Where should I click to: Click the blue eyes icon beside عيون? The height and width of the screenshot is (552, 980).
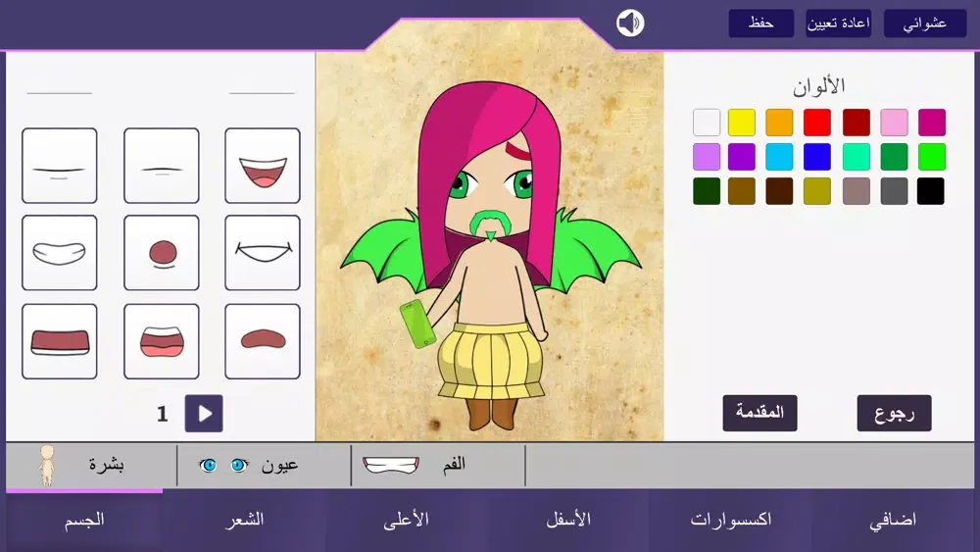[x=223, y=465]
